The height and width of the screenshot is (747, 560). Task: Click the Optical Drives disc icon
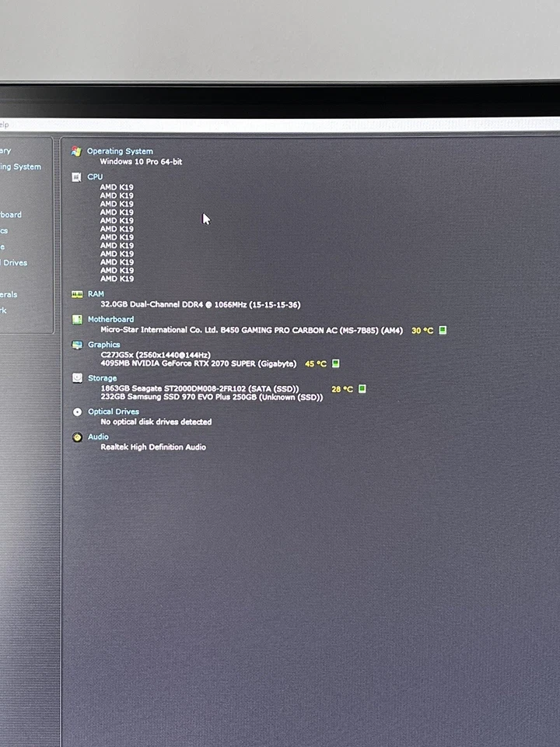(77, 412)
